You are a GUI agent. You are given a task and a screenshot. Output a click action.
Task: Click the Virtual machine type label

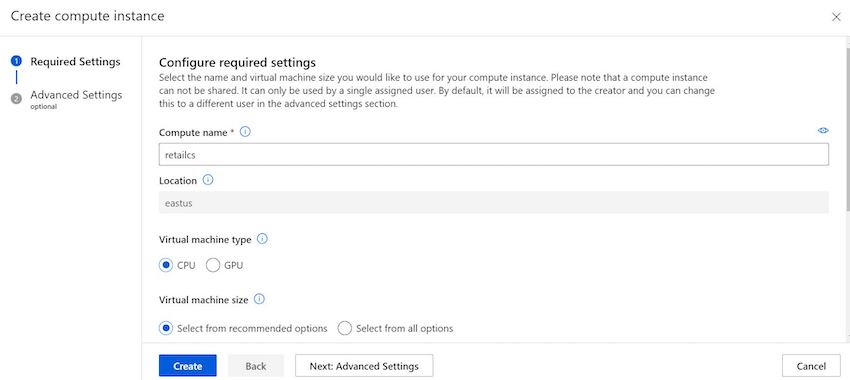click(x=205, y=239)
